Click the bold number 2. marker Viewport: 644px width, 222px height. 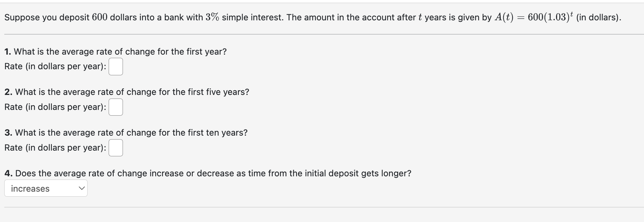[9, 92]
